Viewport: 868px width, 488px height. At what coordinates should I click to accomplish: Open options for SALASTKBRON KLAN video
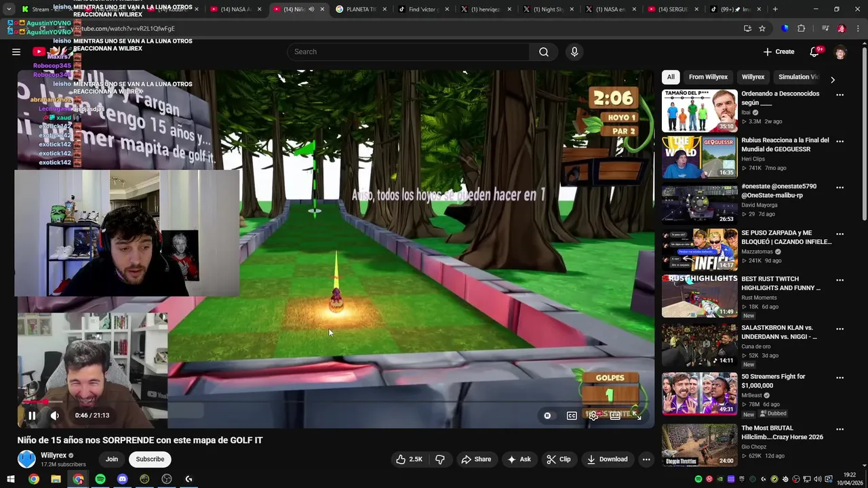pos(840,329)
